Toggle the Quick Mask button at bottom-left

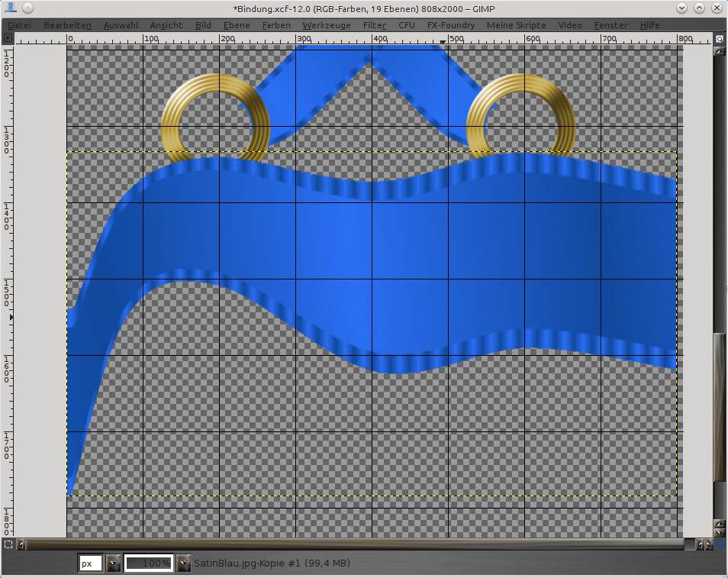pos(8,544)
